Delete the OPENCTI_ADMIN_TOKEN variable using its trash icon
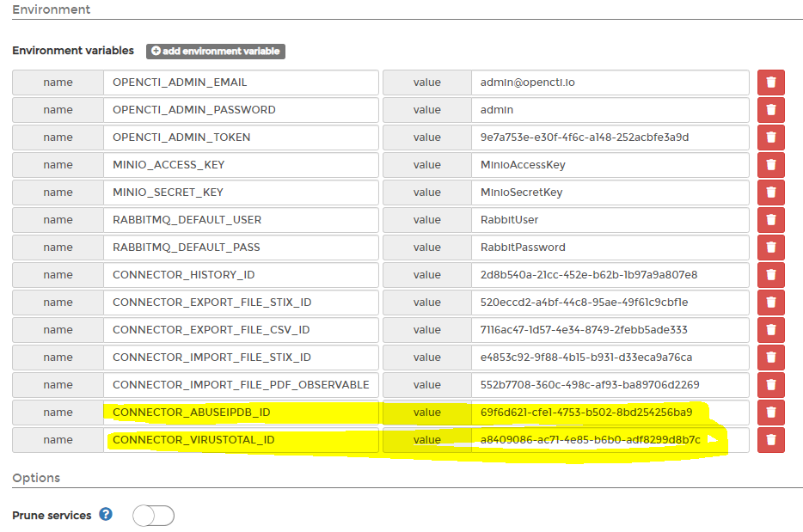Screen dimensions: 803x532 tap(771, 137)
